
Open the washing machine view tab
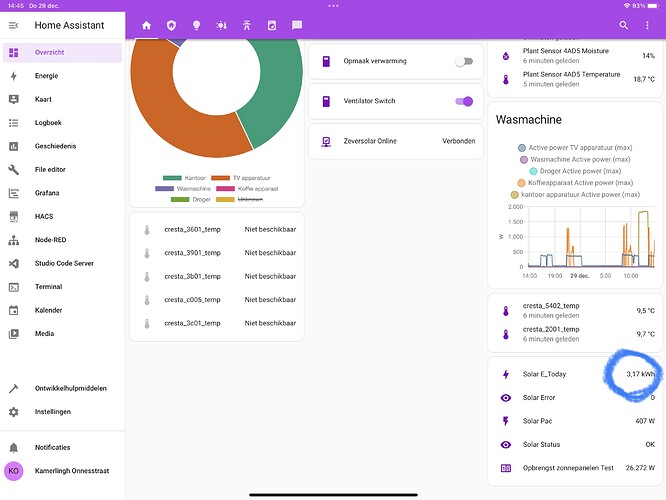(272, 25)
